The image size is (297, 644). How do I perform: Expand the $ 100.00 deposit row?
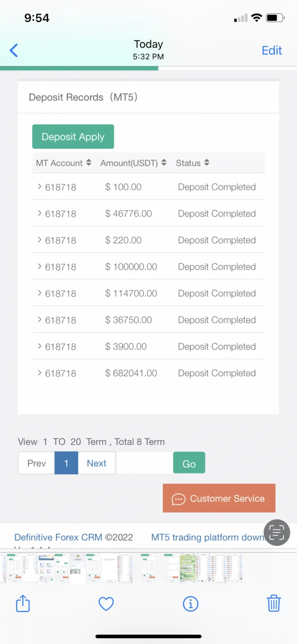coord(40,187)
